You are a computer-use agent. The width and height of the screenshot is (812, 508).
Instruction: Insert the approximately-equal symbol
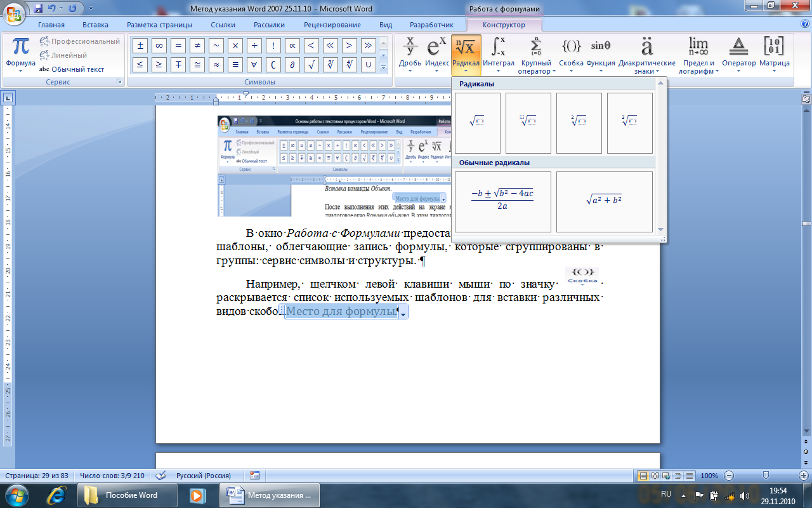pos(216,65)
